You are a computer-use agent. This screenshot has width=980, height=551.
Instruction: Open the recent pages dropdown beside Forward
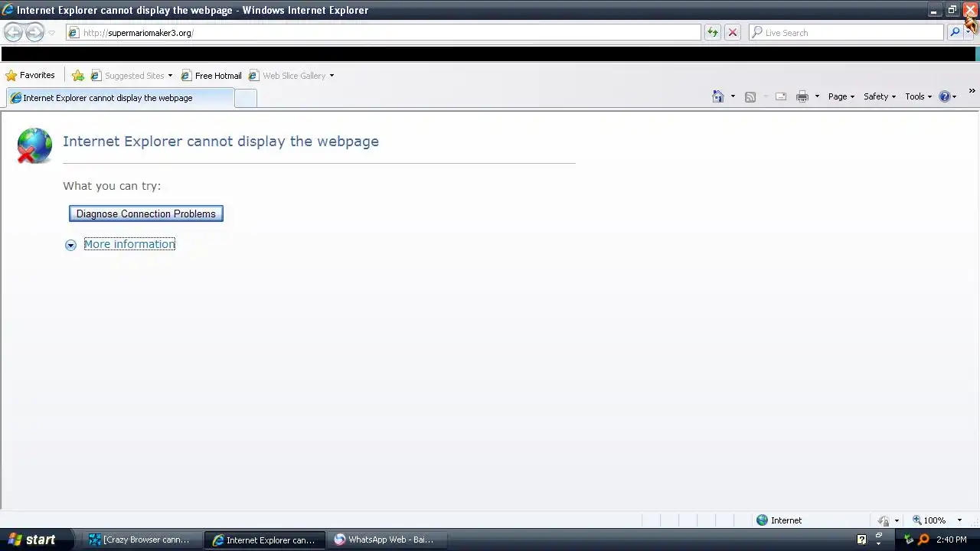pos(51,33)
